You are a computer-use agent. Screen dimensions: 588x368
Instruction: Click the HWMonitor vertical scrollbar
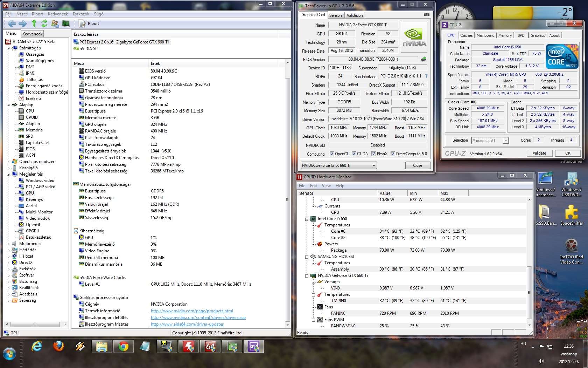[x=529, y=263]
